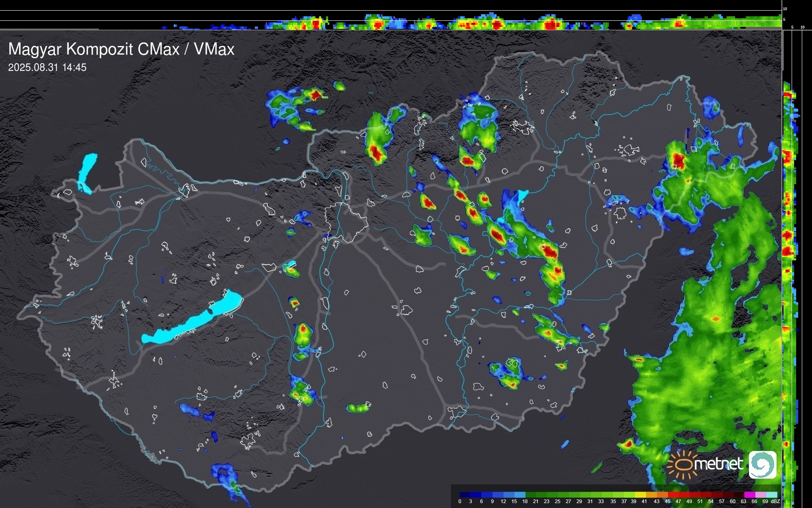Click the white Budapest city outline
This screenshot has height=508, width=812.
click(x=346, y=222)
